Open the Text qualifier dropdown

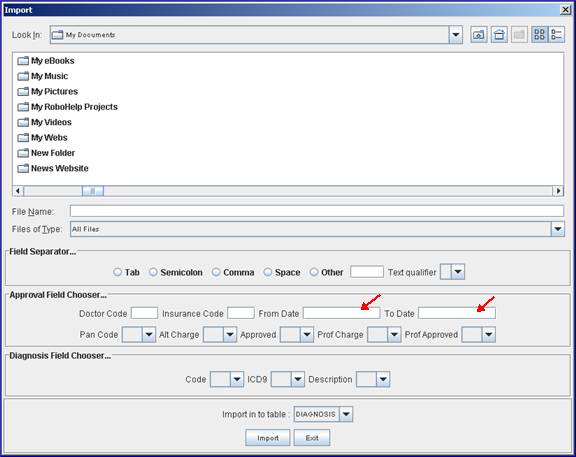click(458, 272)
